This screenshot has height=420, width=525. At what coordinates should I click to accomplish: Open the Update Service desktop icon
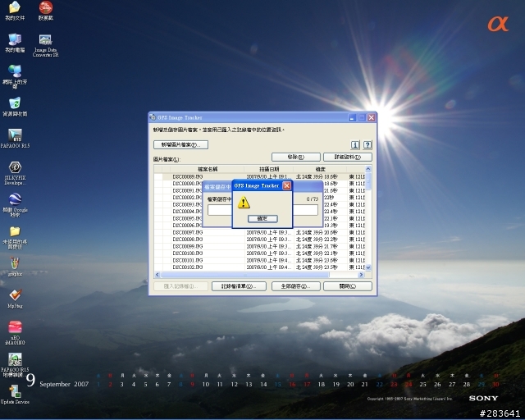[15, 395]
